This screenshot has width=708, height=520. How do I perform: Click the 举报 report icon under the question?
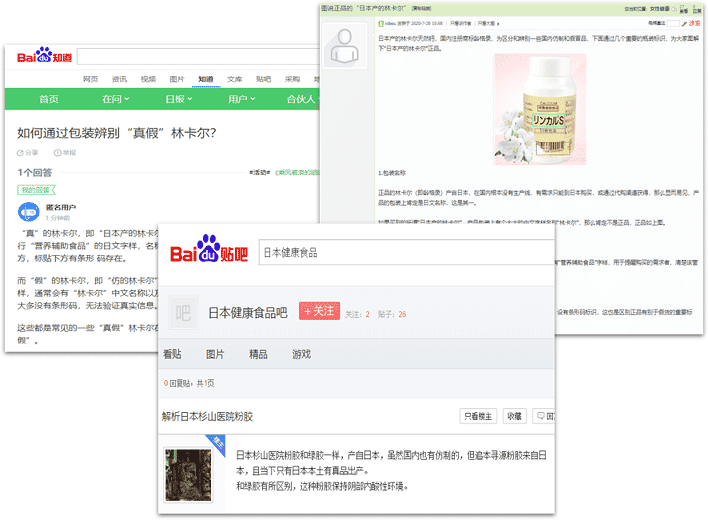(63, 153)
